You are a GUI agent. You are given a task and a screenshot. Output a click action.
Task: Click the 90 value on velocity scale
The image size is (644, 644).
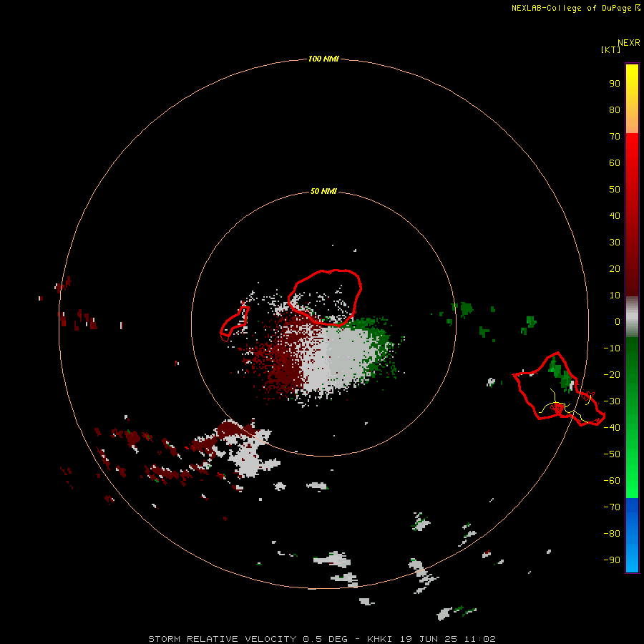615,84
